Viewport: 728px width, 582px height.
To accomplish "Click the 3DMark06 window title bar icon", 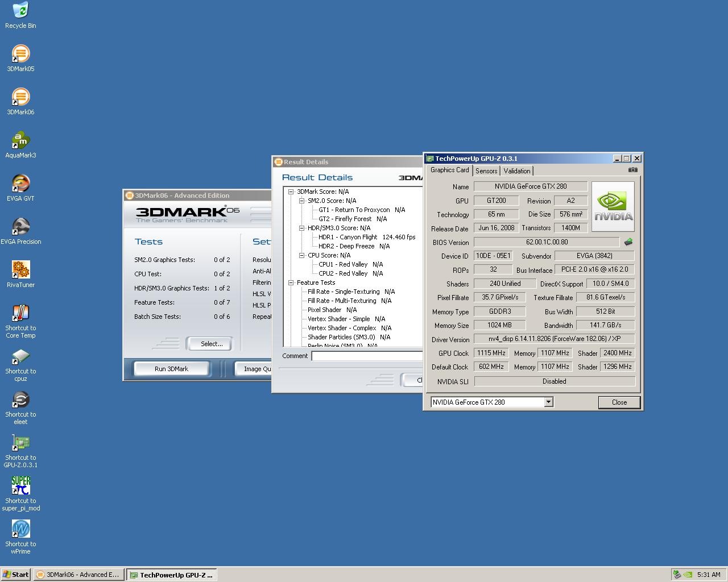I will (x=129, y=196).
